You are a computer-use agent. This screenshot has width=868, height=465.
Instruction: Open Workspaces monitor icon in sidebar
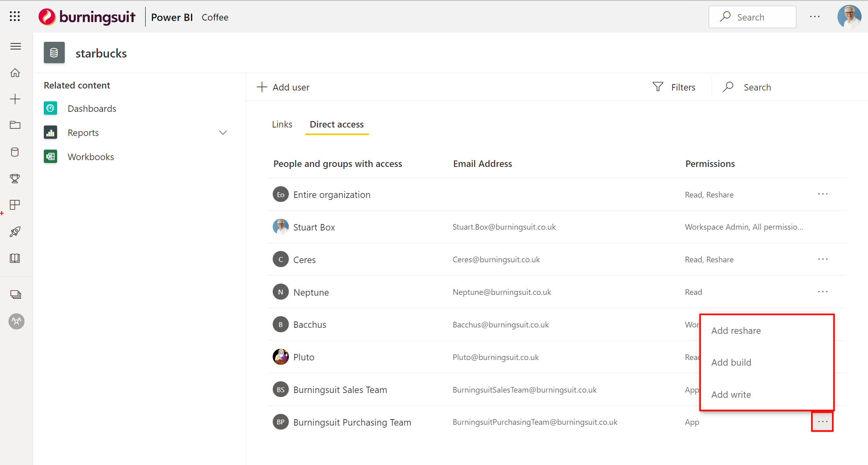[x=16, y=295]
